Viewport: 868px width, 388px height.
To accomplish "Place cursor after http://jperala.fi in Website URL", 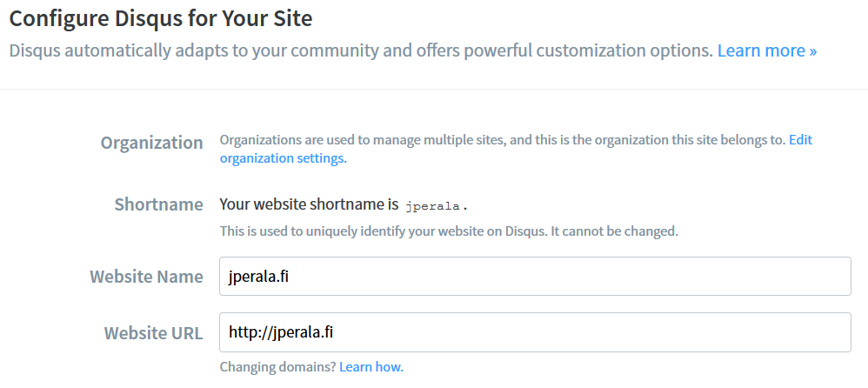I will pos(334,332).
